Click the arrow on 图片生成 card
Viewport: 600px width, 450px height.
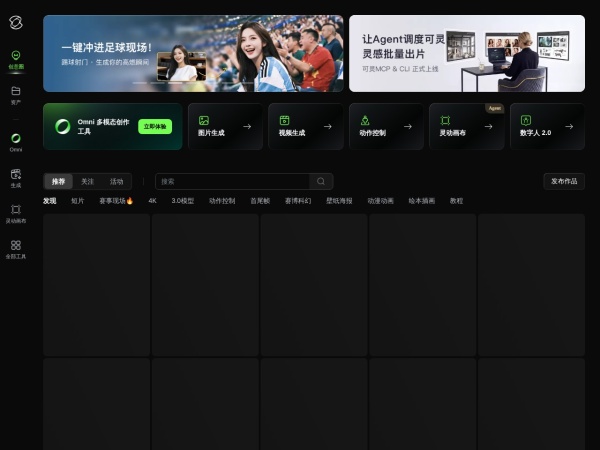pyautogui.click(x=247, y=126)
